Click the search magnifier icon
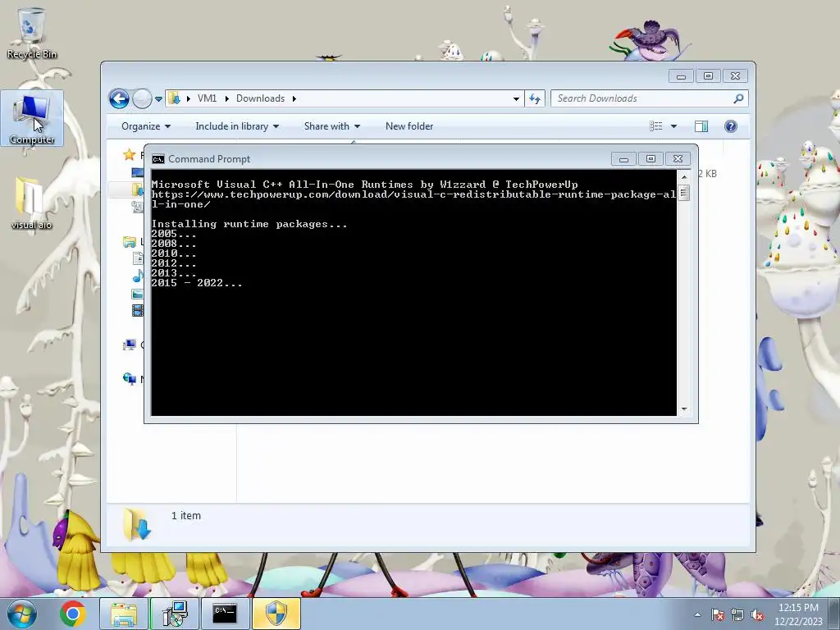This screenshot has height=630, width=840. coord(739,98)
